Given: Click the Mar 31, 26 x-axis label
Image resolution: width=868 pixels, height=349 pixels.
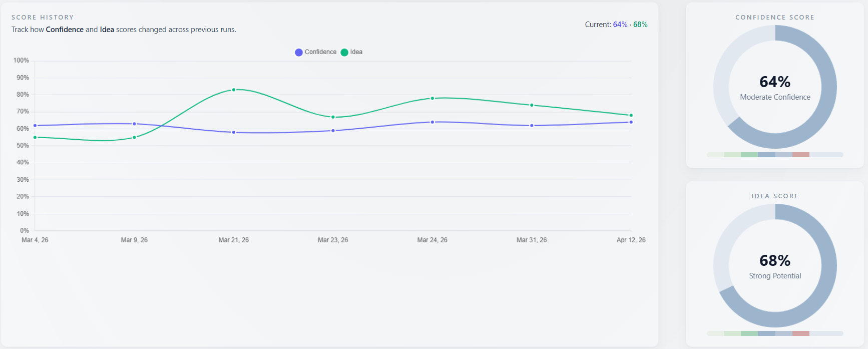Looking at the screenshot, I should (x=532, y=240).
